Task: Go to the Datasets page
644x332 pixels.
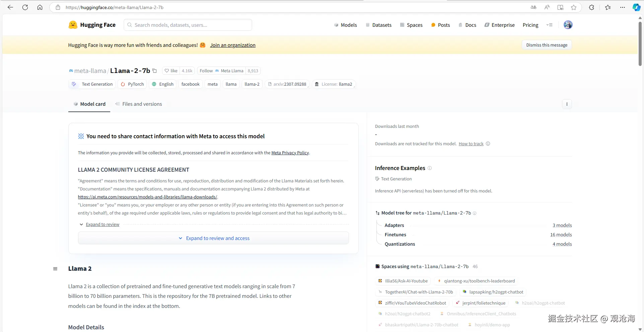Action: click(378, 25)
